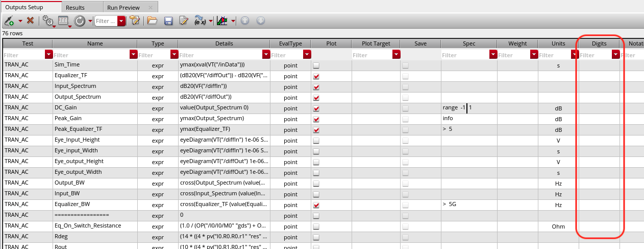
Task: Open the toolbar Filter dropdown arrow
Action: point(121,21)
